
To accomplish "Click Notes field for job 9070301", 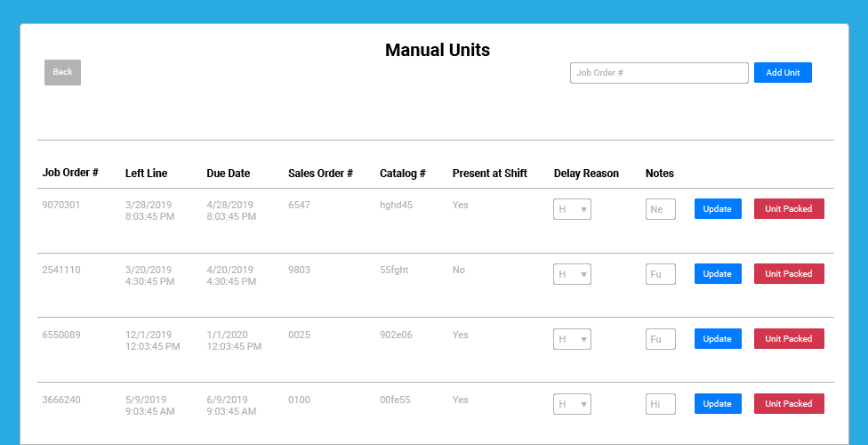I will (x=661, y=209).
